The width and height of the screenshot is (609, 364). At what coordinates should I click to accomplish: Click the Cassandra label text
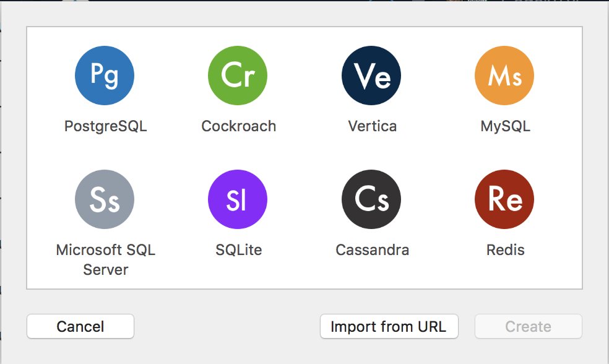pyautogui.click(x=372, y=250)
